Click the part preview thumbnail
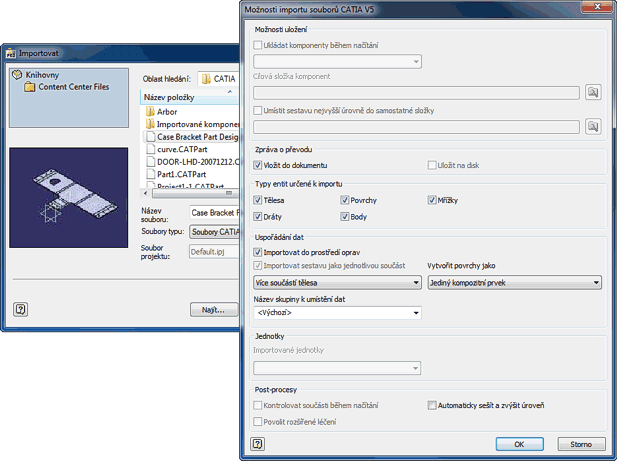 [x=68, y=198]
